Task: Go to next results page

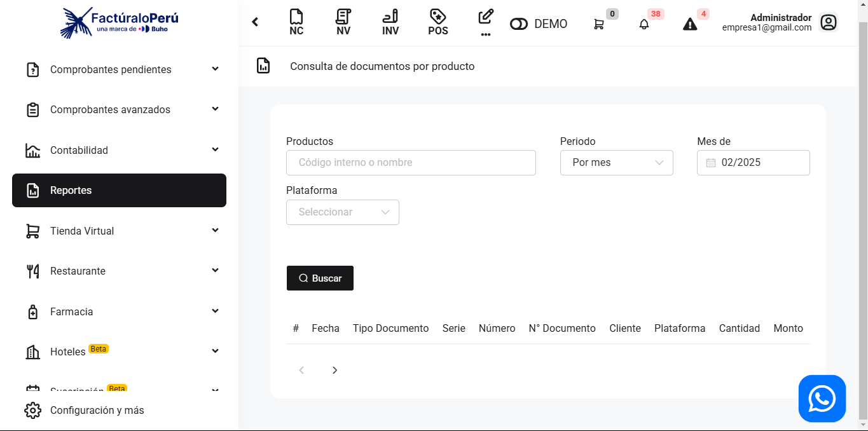Action: [335, 370]
